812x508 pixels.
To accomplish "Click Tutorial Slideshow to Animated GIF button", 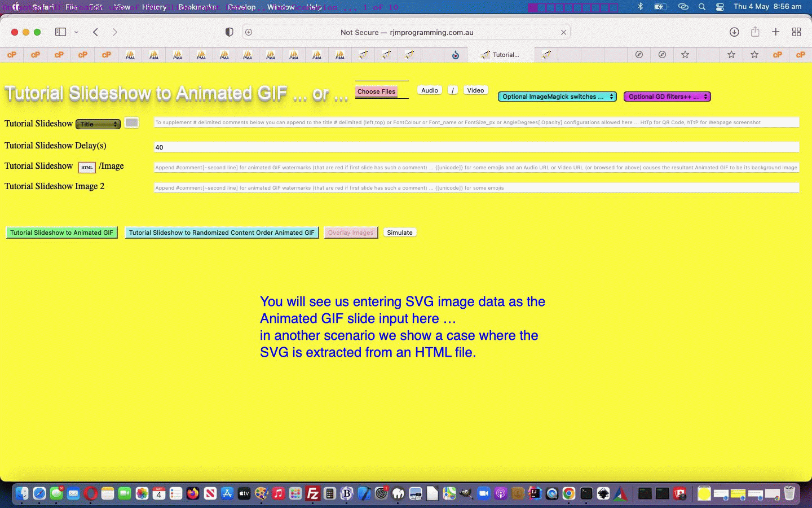I will coord(61,233).
